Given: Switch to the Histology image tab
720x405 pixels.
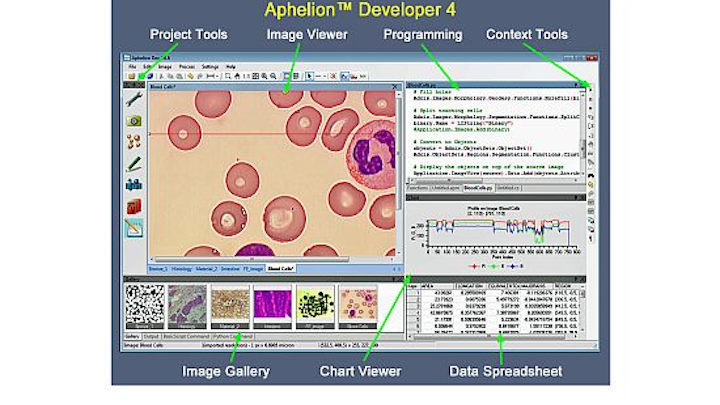Looking at the screenshot, I should [182, 269].
